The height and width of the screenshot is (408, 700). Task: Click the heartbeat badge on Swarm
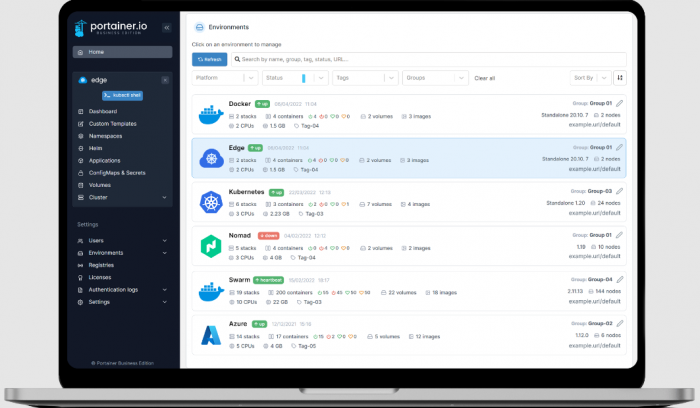coord(268,280)
